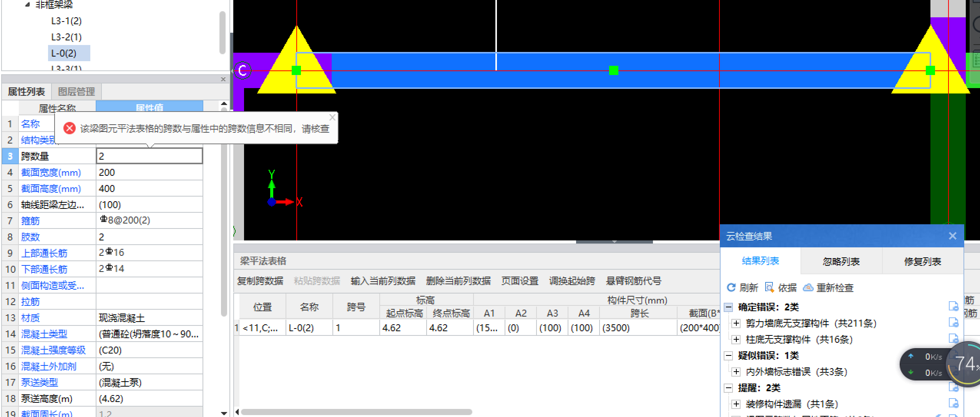Click the left green endpoint grip of beam
The width and height of the screenshot is (980, 417).
click(x=296, y=70)
